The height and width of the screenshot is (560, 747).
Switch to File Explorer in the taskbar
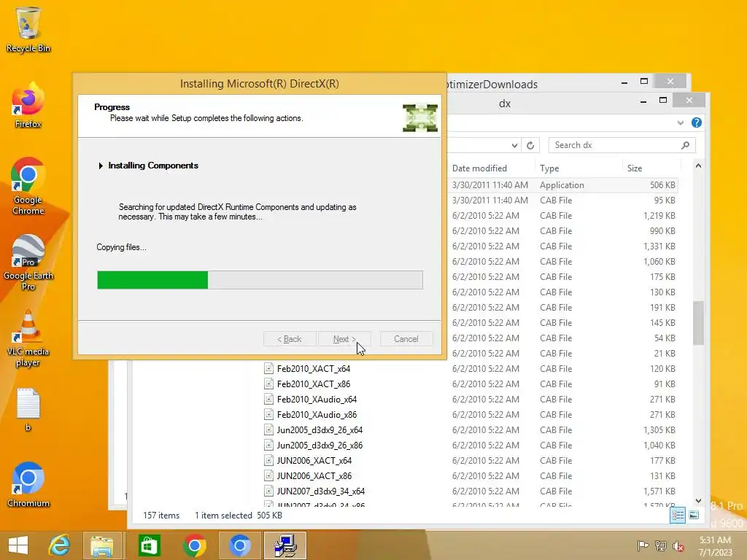point(102,545)
